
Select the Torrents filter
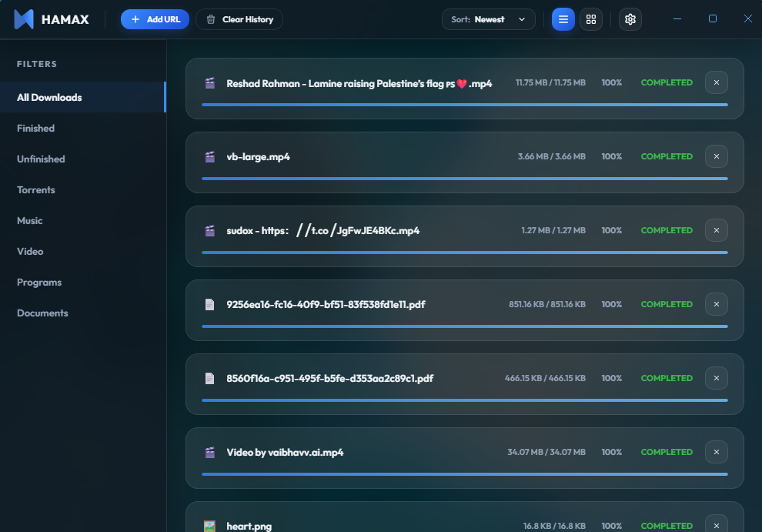coord(83,189)
